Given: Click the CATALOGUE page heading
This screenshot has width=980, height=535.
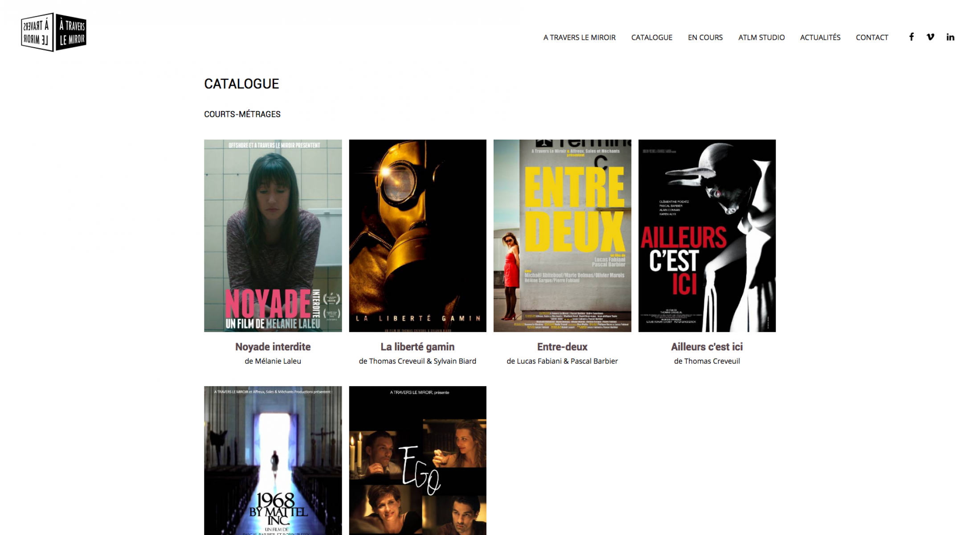Looking at the screenshot, I should coord(241,84).
